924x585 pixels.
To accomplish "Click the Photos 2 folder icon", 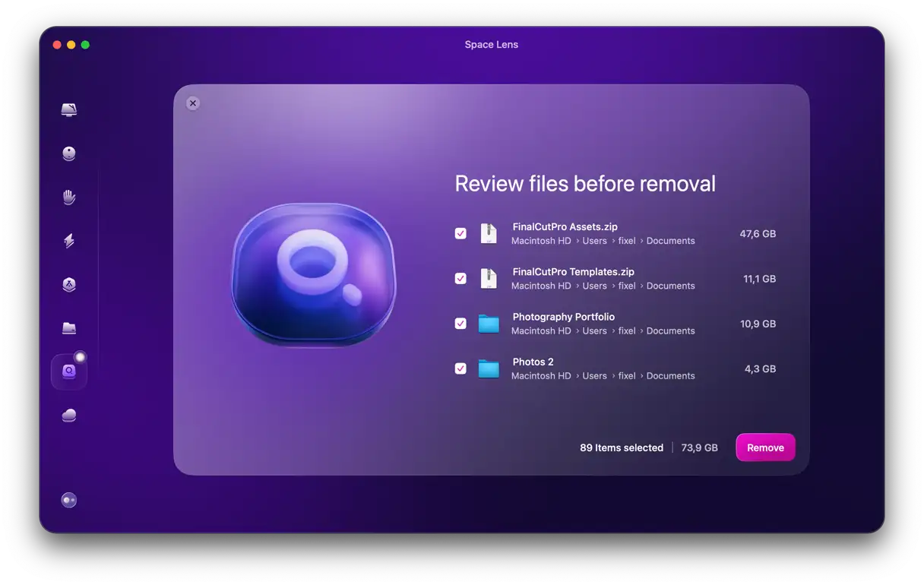I will (x=489, y=369).
